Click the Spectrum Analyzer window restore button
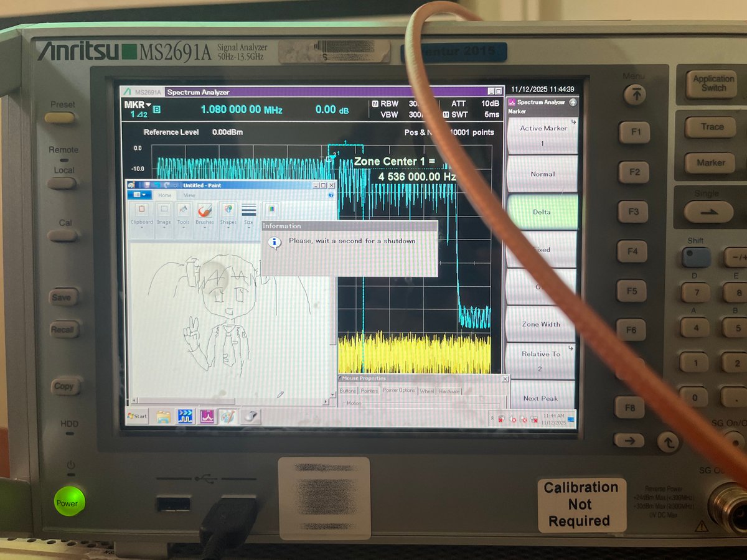 (497, 91)
